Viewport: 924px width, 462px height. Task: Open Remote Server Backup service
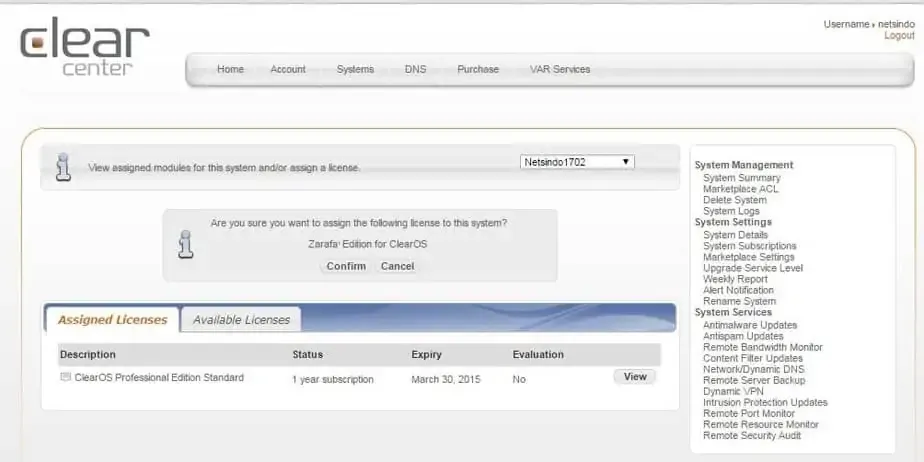tap(754, 381)
